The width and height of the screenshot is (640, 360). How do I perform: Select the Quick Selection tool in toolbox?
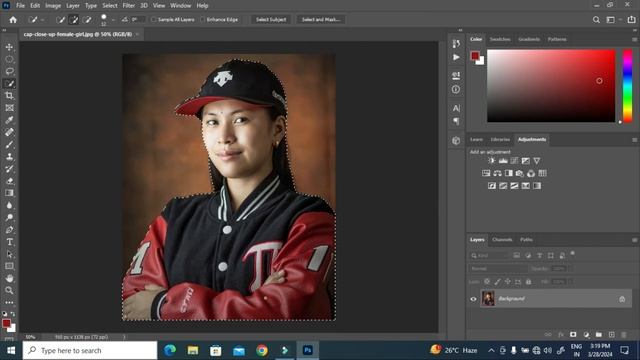pyautogui.click(x=9, y=84)
